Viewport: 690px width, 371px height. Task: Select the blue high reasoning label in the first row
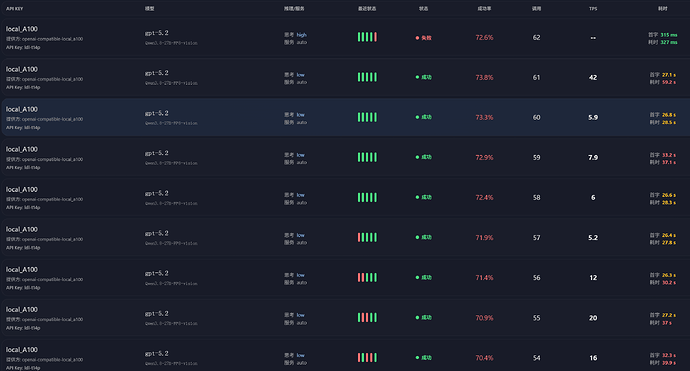[301, 35]
